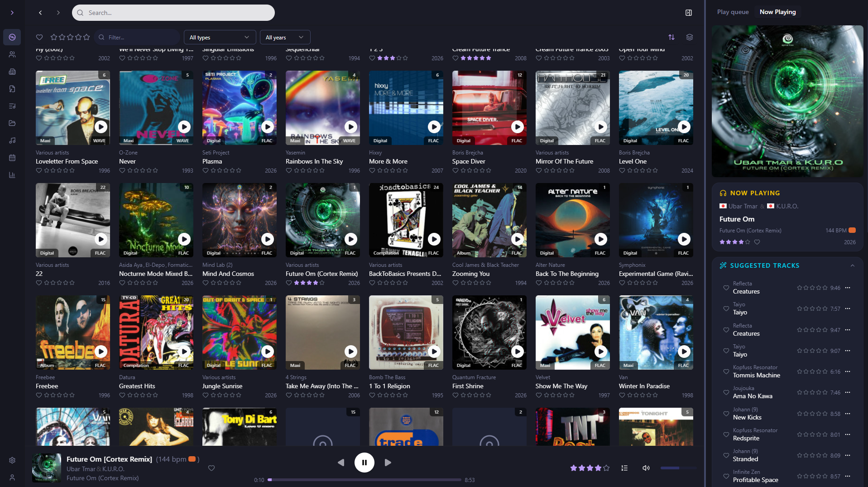Viewport: 868px width, 487px height.
Task: Focus the Filter input field
Action: pos(138,37)
